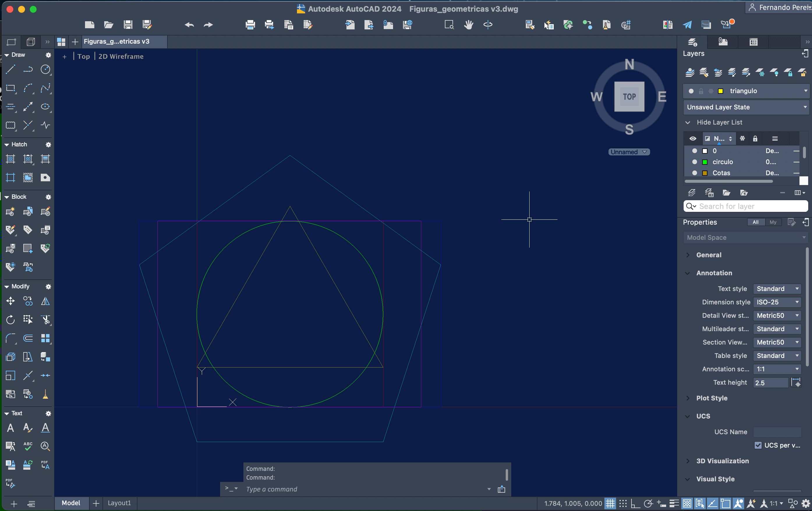Expand the Plot Style section
The height and width of the screenshot is (511, 812).
click(688, 398)
